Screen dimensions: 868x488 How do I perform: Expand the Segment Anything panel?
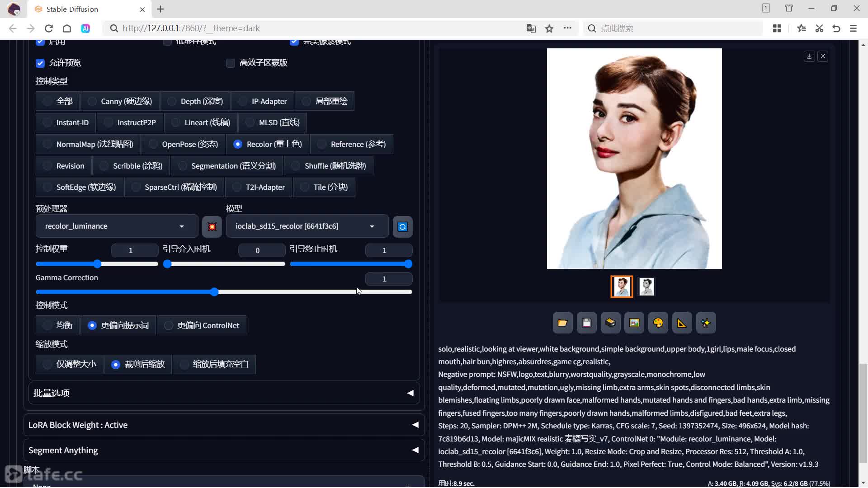(x=224, y=450)
